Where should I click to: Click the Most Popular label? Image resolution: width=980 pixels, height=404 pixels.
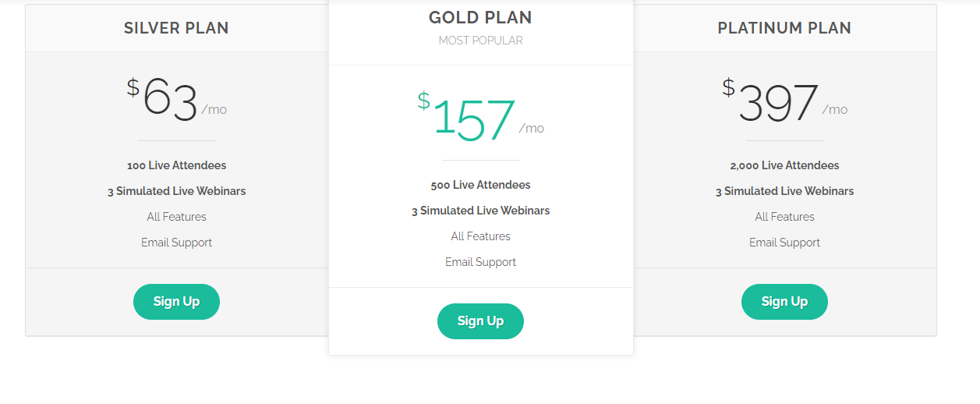click(480, 41)
